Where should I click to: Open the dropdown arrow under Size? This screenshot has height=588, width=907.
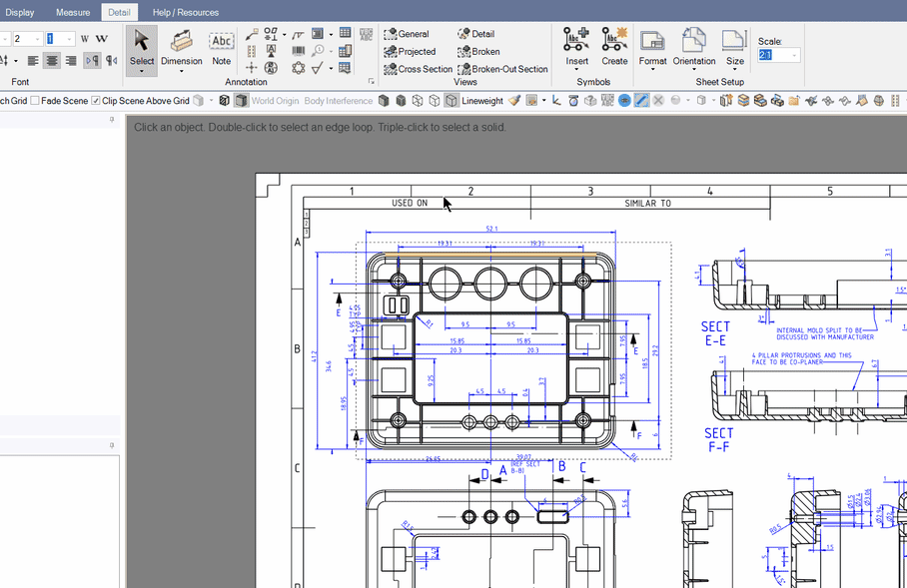point(734,70)
